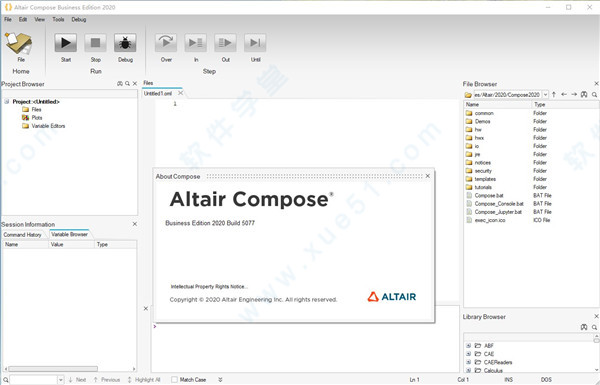Click the Highlight All button

tap(143, 380)
